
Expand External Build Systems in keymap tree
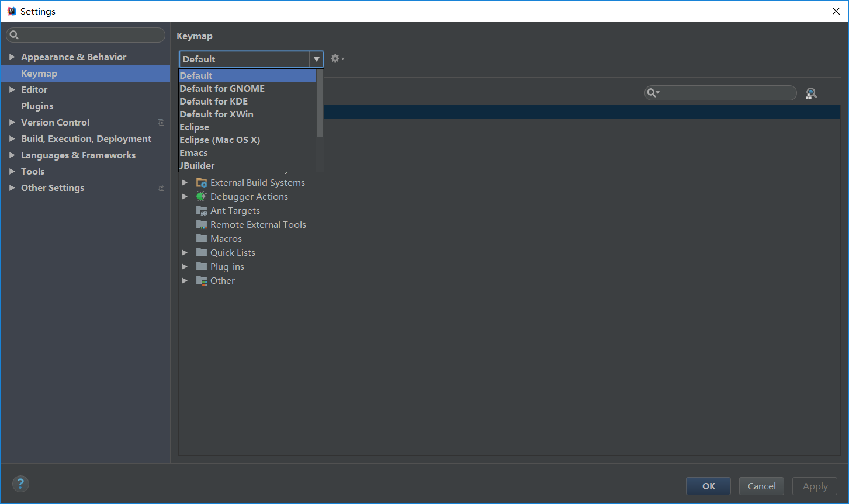tap(185, 183)
